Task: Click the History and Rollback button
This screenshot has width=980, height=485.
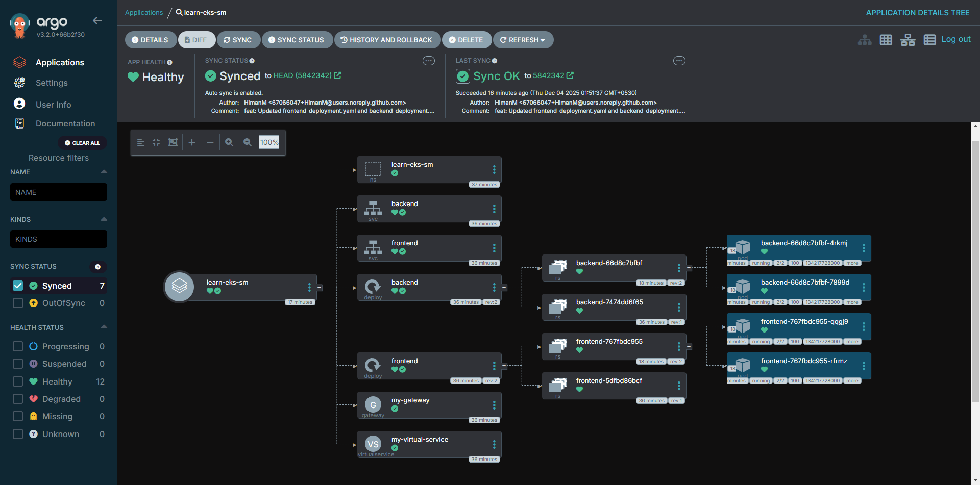Action: tap(387, 40)
